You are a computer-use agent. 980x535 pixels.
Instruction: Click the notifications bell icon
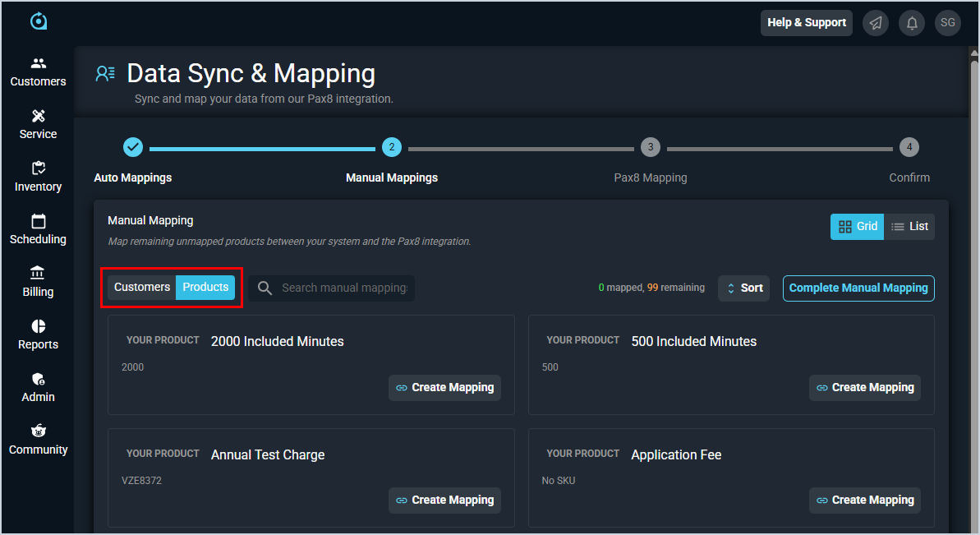pyautogui.click(x=912, y=23)
